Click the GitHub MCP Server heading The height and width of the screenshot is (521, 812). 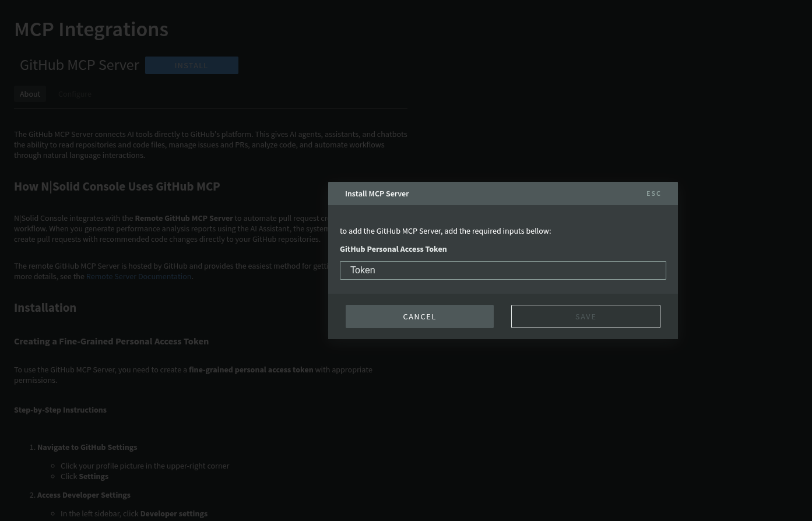click(x=79, y=65)
